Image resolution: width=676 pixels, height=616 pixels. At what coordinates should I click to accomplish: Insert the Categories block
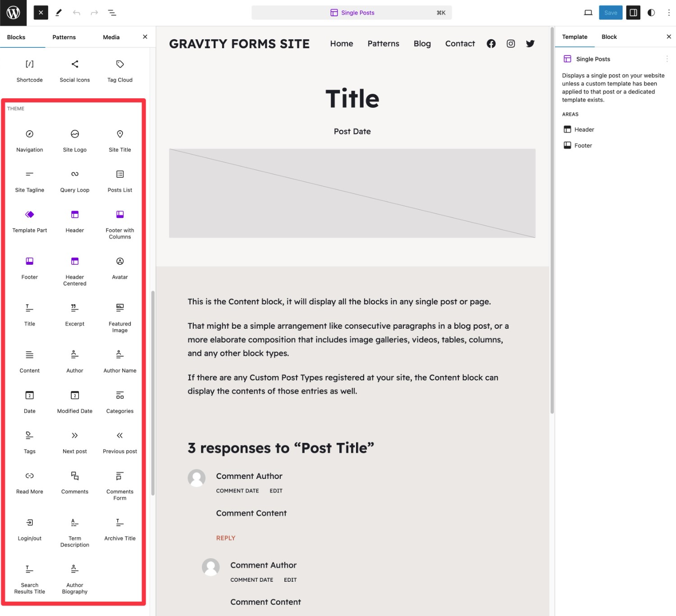click(120, 402)
